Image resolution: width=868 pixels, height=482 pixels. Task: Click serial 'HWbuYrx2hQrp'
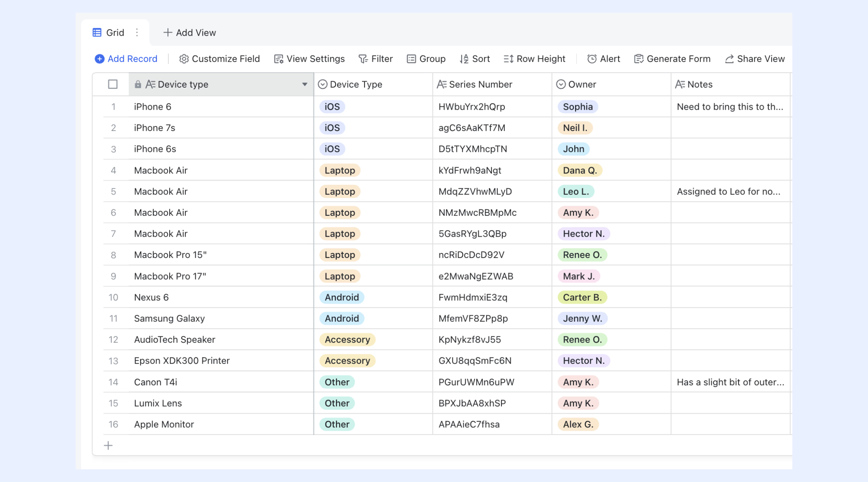pyautogui.click(x=472, y=107)
